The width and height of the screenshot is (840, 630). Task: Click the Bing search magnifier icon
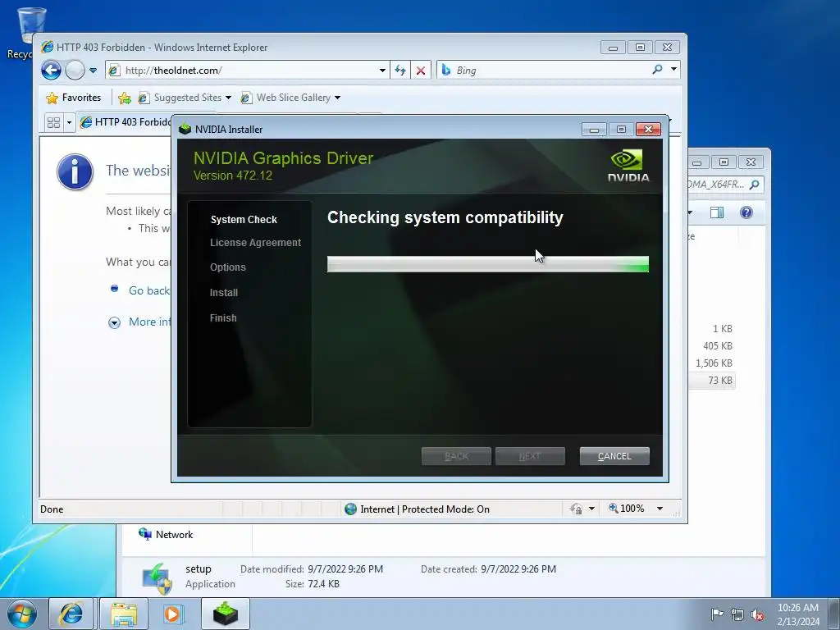[x=657, y=70]
